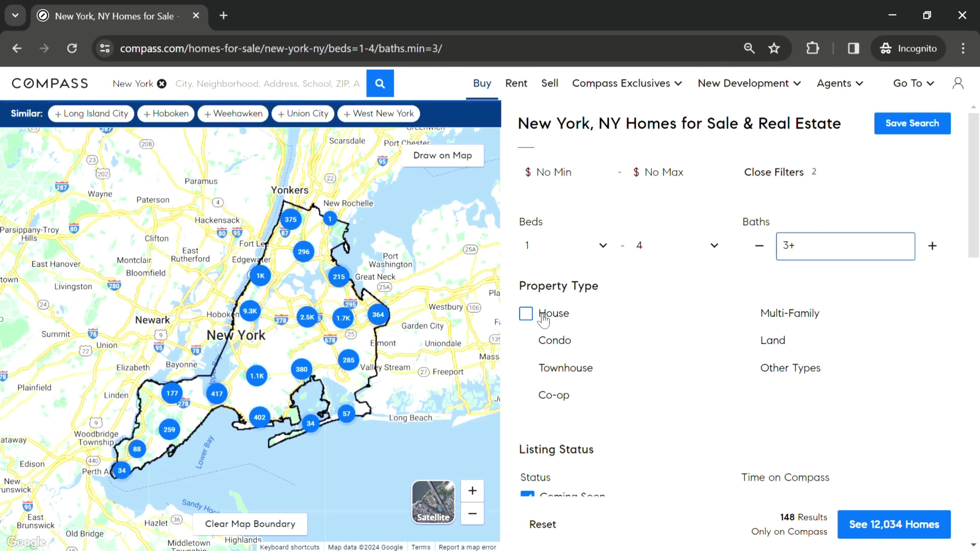Expand the Go To menu

913,83
